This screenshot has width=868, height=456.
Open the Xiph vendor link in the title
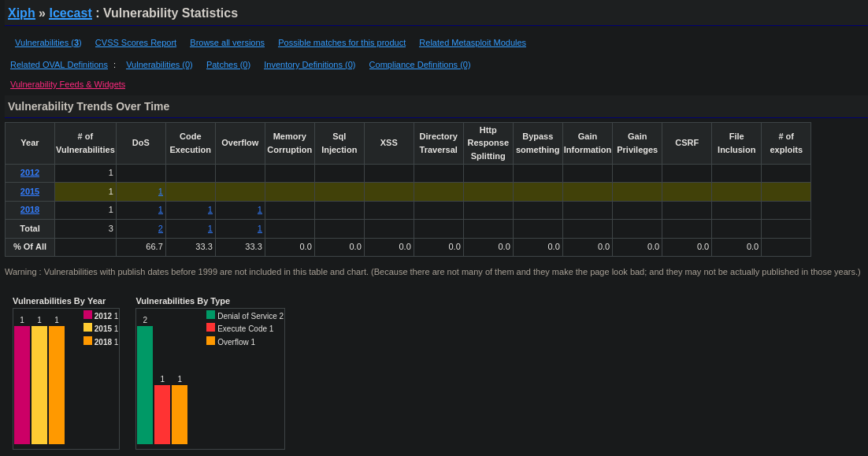coord(21,13)
